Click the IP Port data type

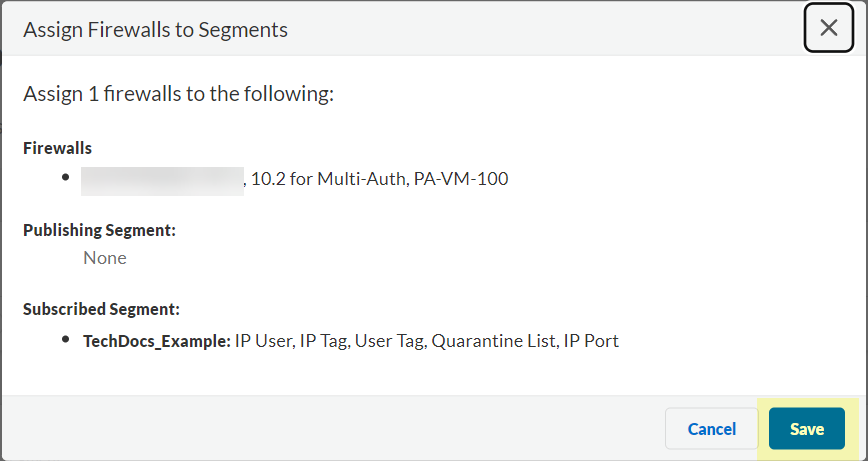pyautogui.click(x=591, y=341)
